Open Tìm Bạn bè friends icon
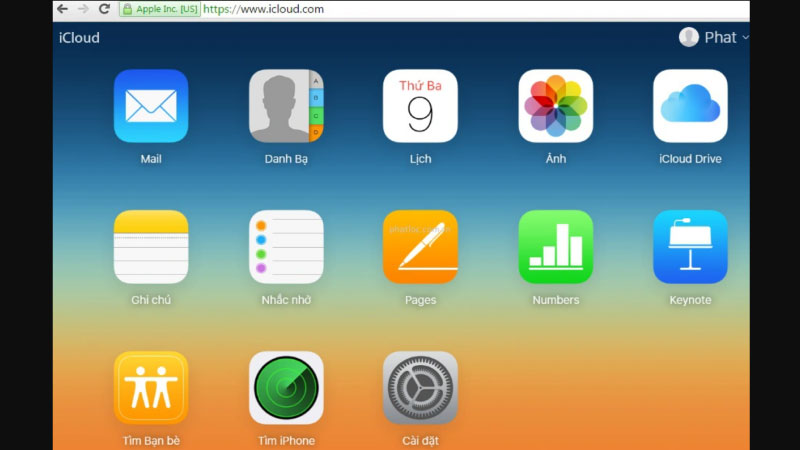The height and width of the screenshot is (450, 800). pyautogui.click(x=151, y=388)
